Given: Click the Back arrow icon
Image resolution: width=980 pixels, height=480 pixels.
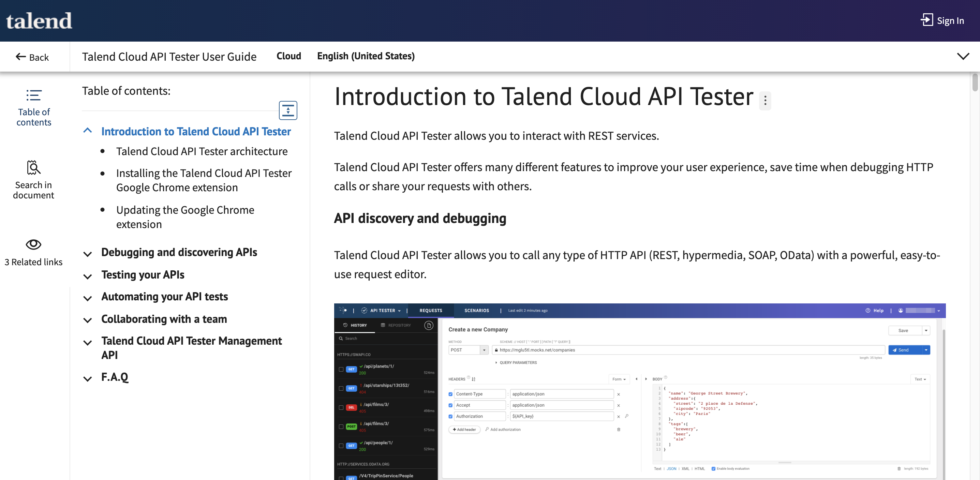Looking at the screenshot, I should tap(20, 57).
